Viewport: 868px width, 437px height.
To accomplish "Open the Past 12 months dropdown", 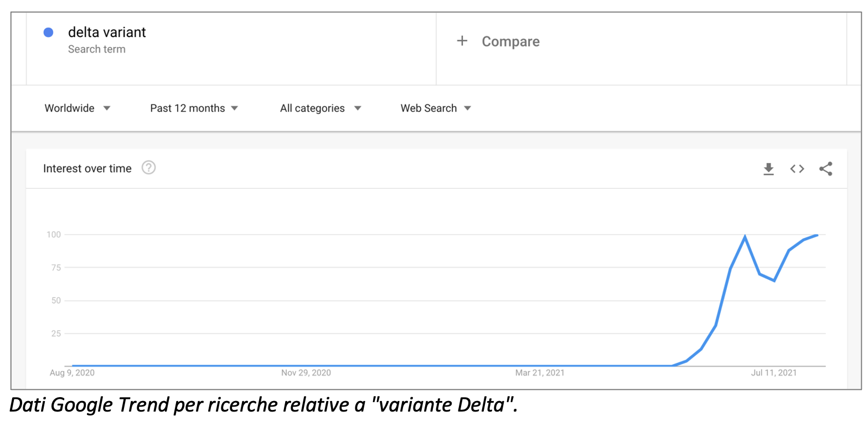I will coord(194,108).
